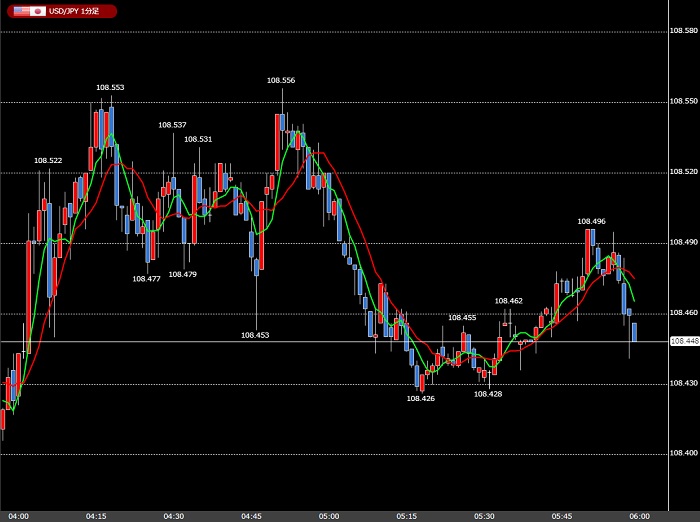Click the 108.479 low price label
The width and height of the screenshot is (700, 522).
(183, 275)
